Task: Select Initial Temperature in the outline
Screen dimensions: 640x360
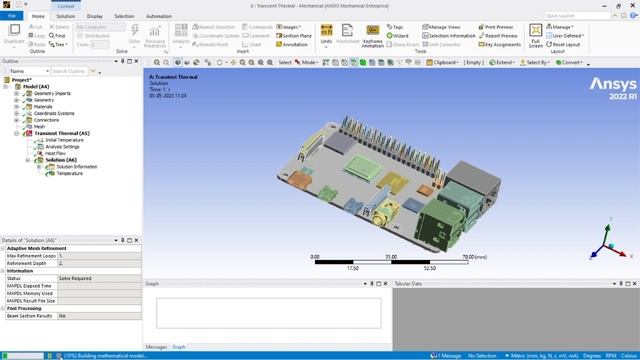Action: click(x=64, y=140)
